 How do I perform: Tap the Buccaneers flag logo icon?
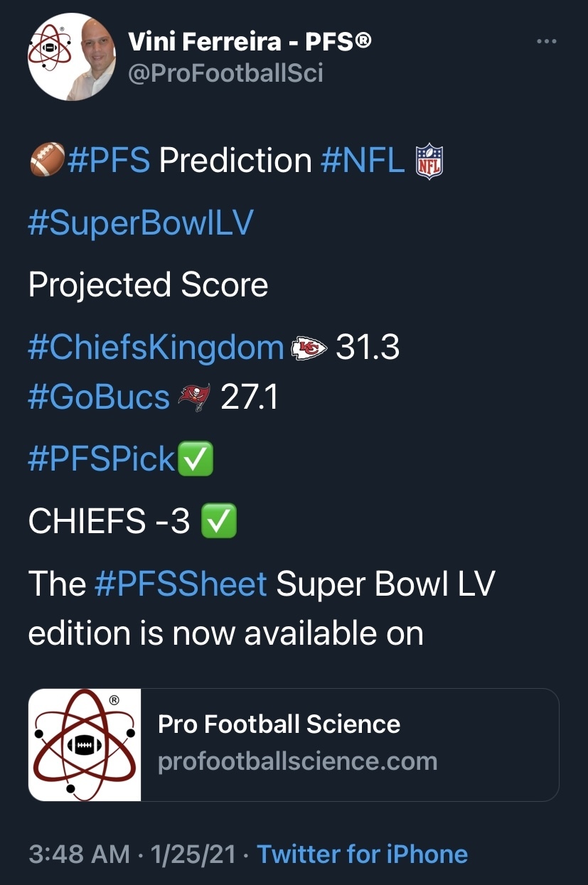click(195, 397)
